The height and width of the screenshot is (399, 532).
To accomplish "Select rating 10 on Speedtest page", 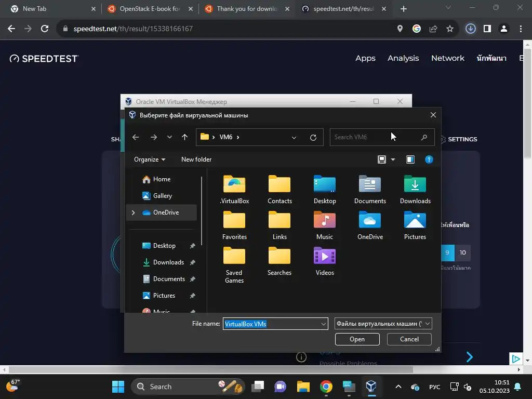I will 462,253.
